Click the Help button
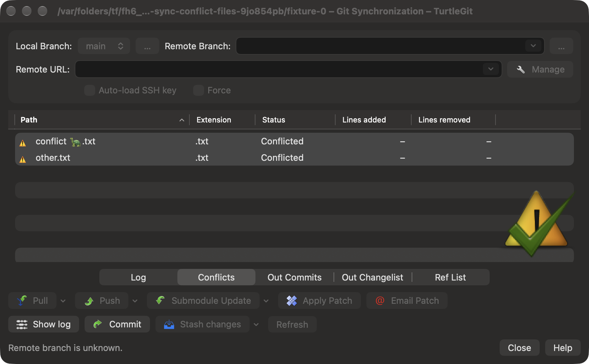 click(x=563, y=348)
